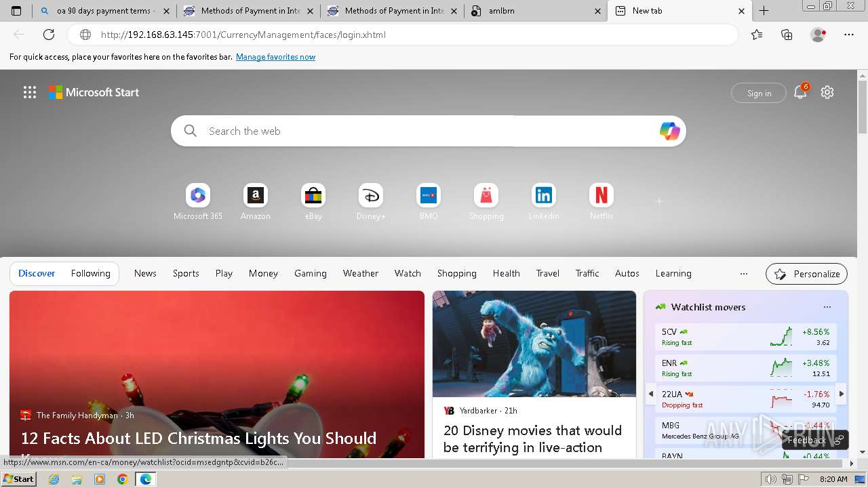This screenshot has height=488, width=868.
Task: Click the Microsoft Start logo
Action: pos(94,92)
